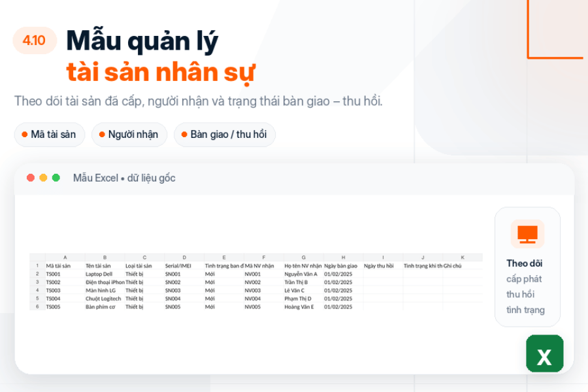Select row 3 header number

pos(37,282)
